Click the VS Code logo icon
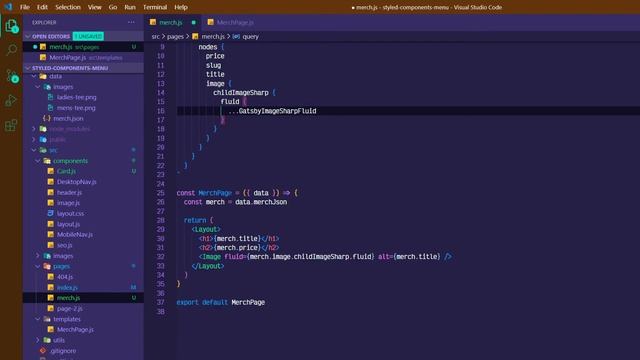The height and width of the screenshot is (360, 640). tap(8, 7)
